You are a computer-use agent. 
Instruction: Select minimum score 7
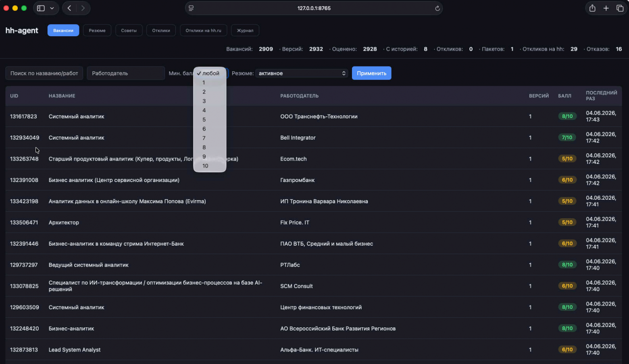pyautogui.click(x=210, y=138)
